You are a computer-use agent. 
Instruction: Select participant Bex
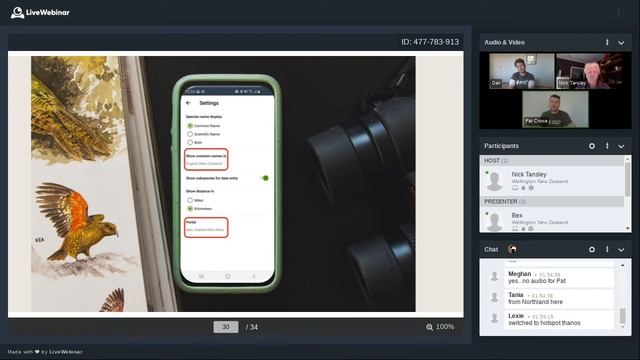tap(552, 220)
